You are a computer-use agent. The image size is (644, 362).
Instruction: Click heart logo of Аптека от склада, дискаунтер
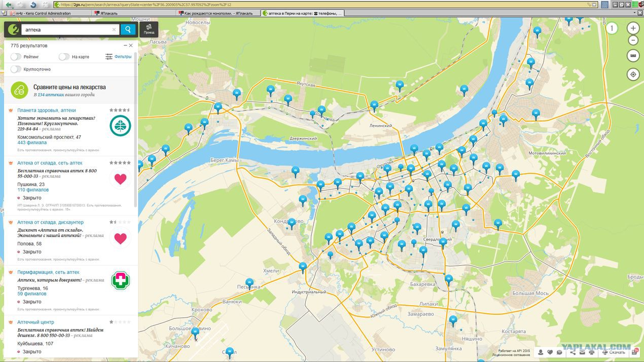click(x=120, y=238)
